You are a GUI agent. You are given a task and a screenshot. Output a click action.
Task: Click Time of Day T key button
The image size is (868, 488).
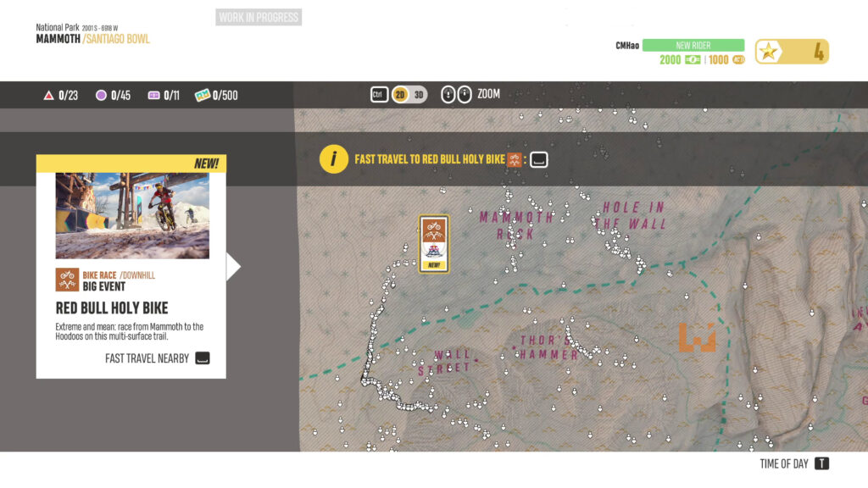(821, 463)
